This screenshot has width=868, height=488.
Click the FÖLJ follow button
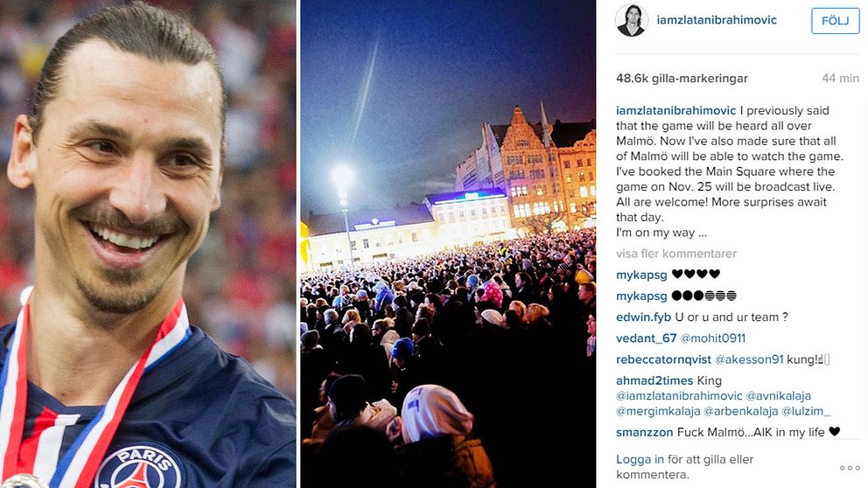click(x=836, y=21)
